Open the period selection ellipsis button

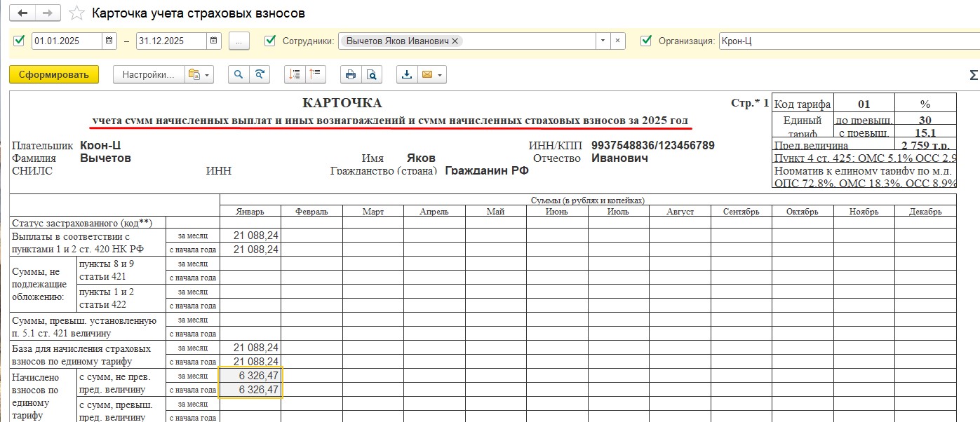tap(239, 41)
